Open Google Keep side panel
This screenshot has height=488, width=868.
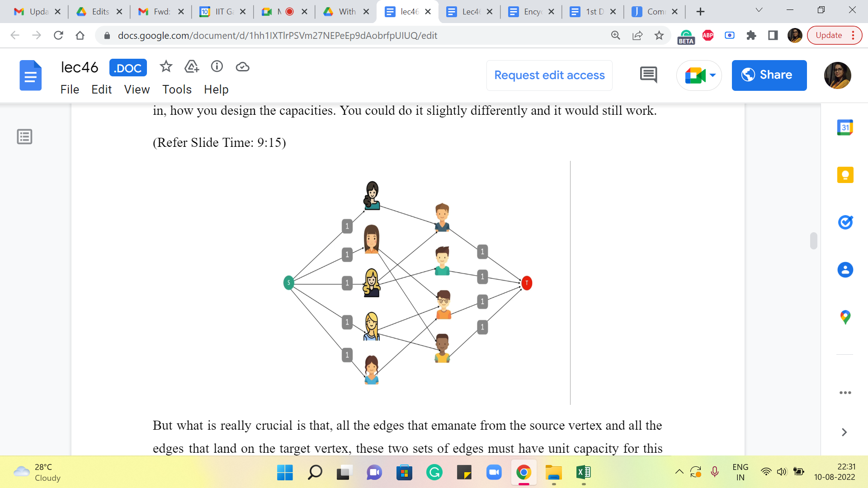(844, 175)
